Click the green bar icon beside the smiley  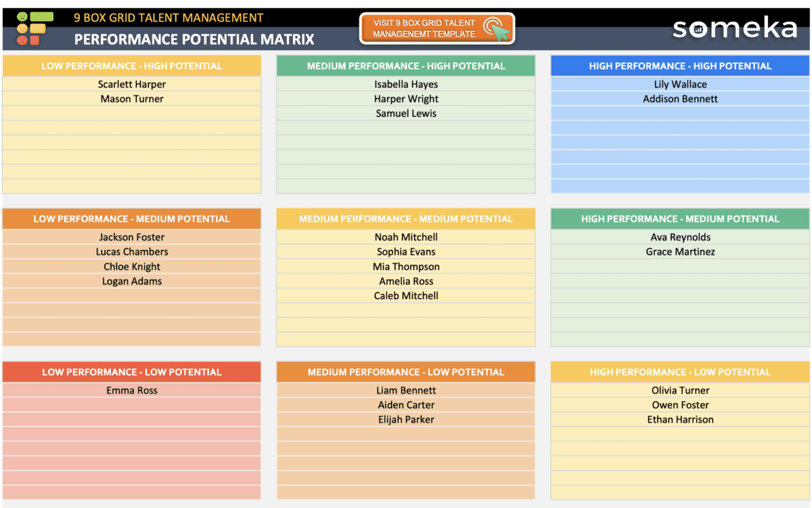click(x=42, y=16)
